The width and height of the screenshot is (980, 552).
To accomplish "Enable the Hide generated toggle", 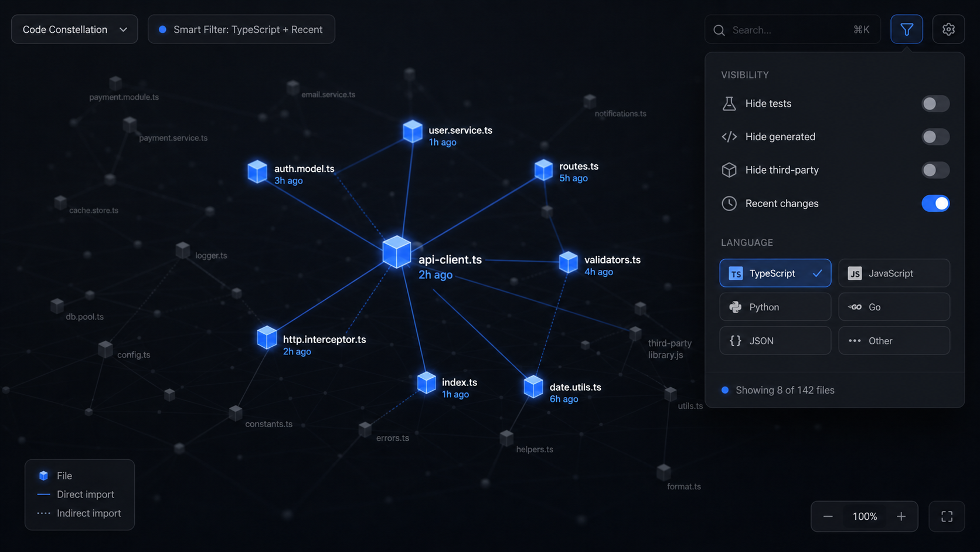I will (x=935, y=137).
